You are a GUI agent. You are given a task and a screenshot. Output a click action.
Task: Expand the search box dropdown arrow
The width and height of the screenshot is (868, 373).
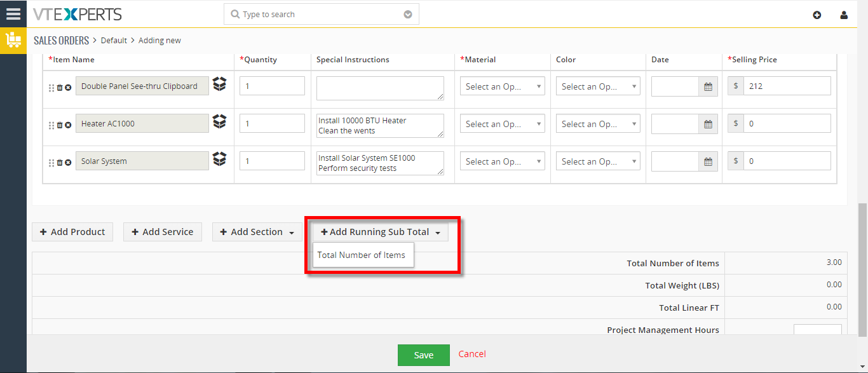[408, 15]
